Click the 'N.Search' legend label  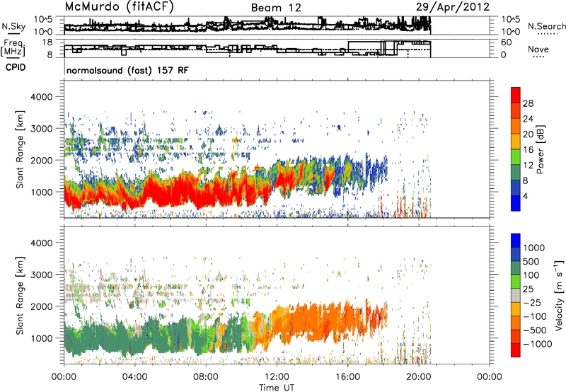(x=546, y=26)
